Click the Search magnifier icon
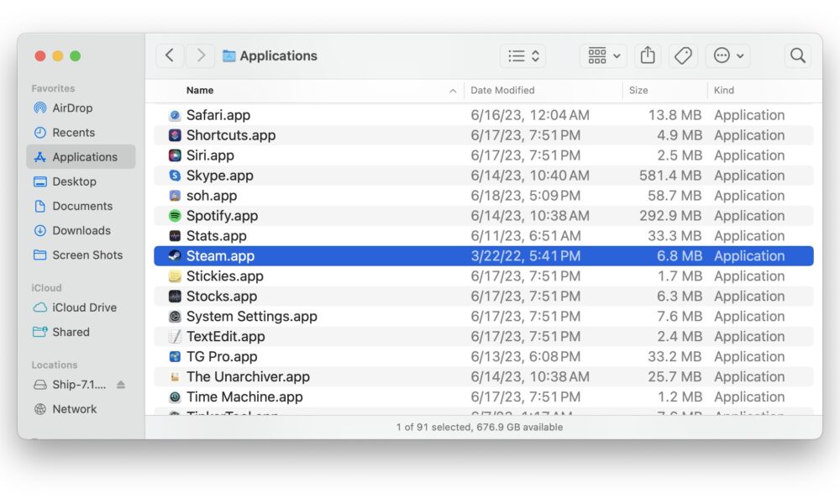This screenshot has height=504, width=840. [798, 55]
